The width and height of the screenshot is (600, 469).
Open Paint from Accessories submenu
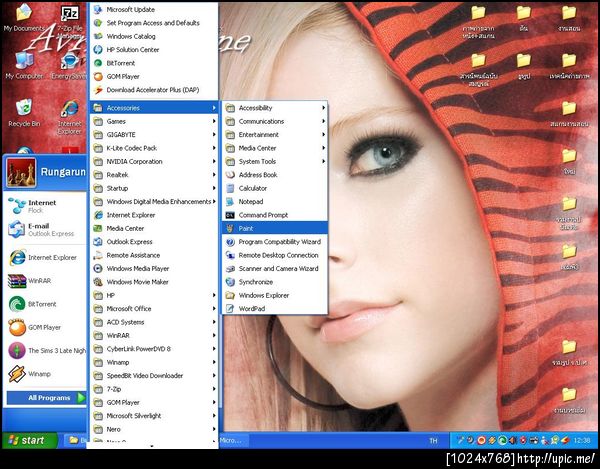(275, 228)
